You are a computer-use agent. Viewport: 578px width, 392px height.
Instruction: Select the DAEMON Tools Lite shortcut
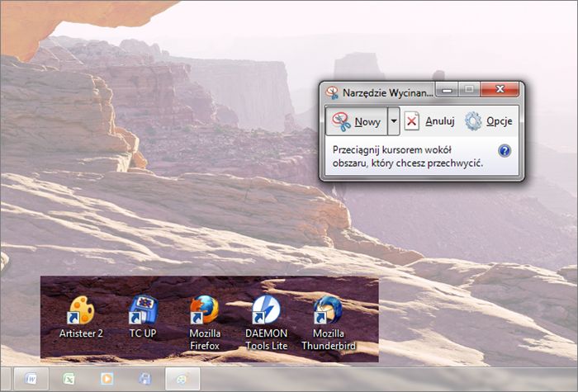click(x=266, y=324)
